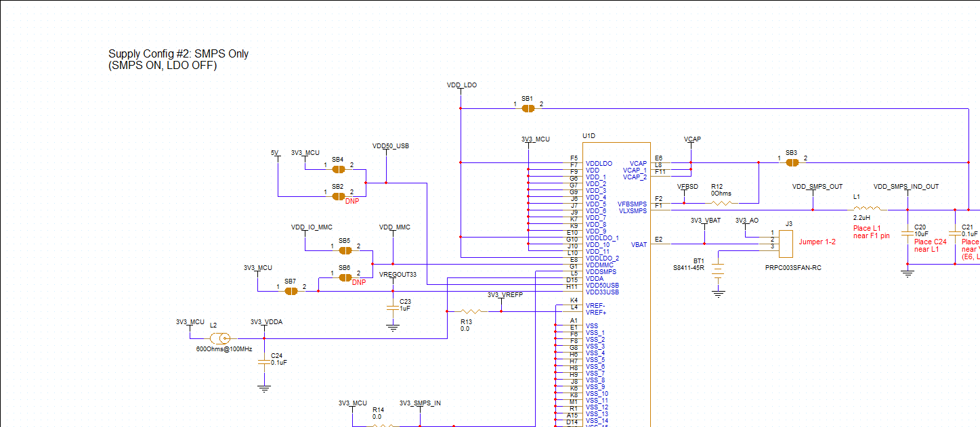Screen dimensions: 980x427
Task: Click the VLXSMPS pin name on U1D
Action: [x=633, y=211]
